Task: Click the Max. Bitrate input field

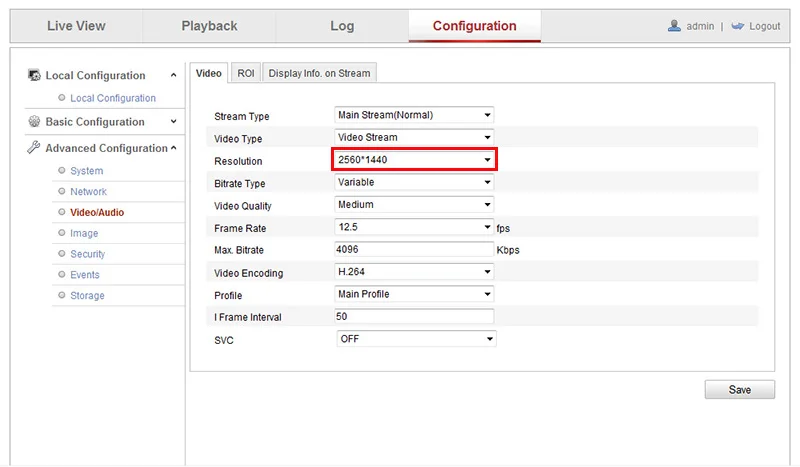Action: (414, 249)
